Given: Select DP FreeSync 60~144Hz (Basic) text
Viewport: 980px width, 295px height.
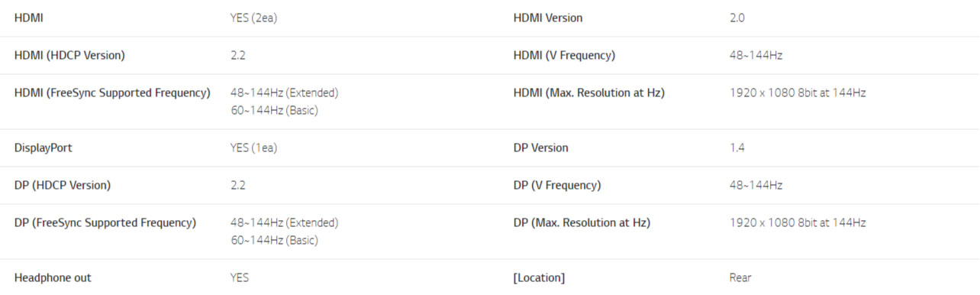Looking at the screenshot, I should [x=274, y=240].
